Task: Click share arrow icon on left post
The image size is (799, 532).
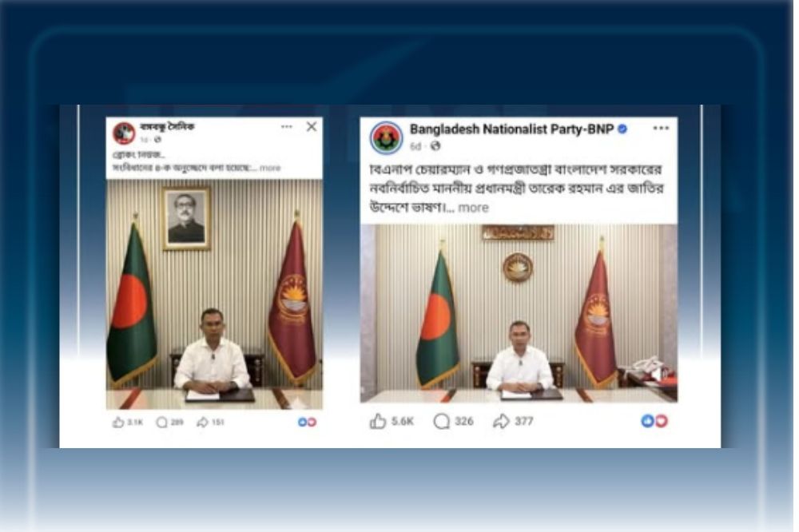Action: [x=202, y=422]
